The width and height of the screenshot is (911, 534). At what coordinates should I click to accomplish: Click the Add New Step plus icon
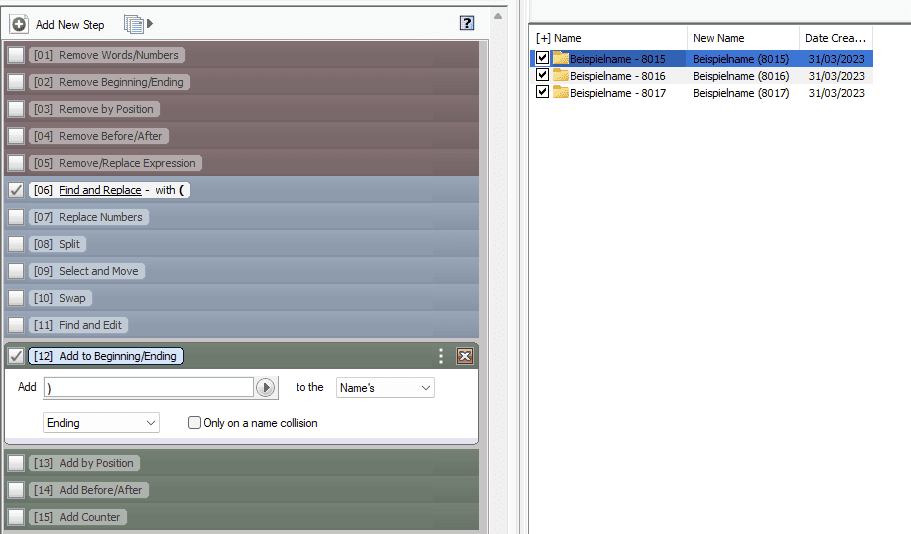coord(19,24)
